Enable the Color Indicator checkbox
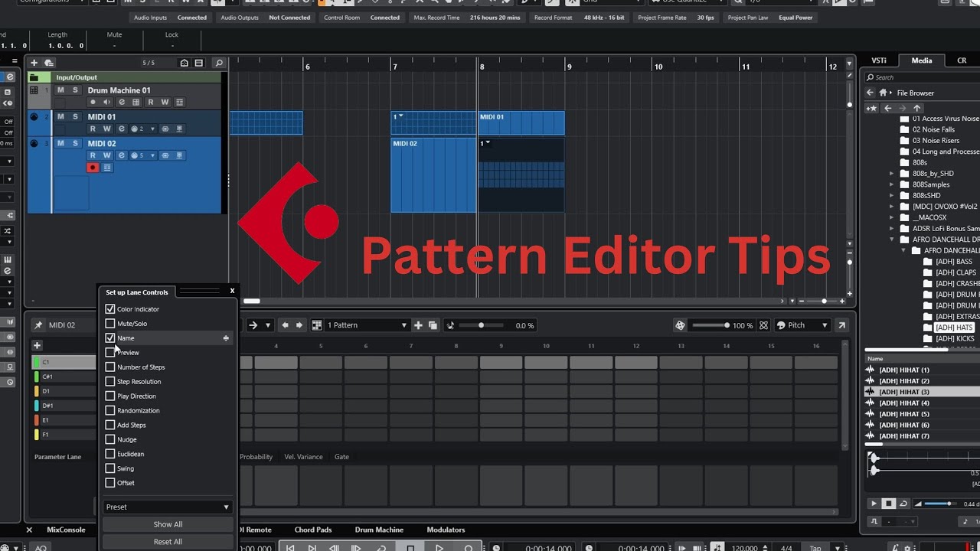Image resolution: width=980 pixels, height=551 pixels. (x=110, y=309)
